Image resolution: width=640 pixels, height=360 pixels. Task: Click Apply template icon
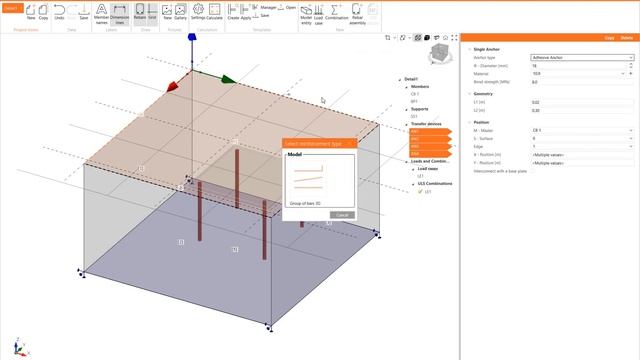[x=246, y=11]
